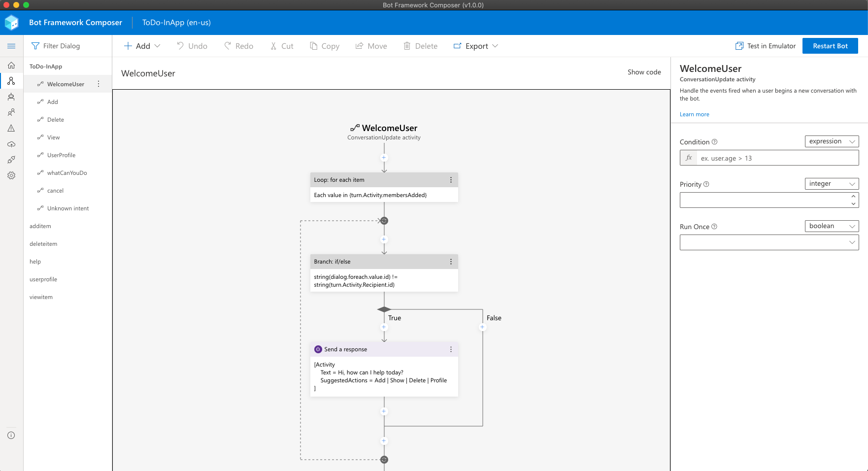Open the help dialog
The width and height of the screenshot is (868, 471).
(x=67, y=262)
